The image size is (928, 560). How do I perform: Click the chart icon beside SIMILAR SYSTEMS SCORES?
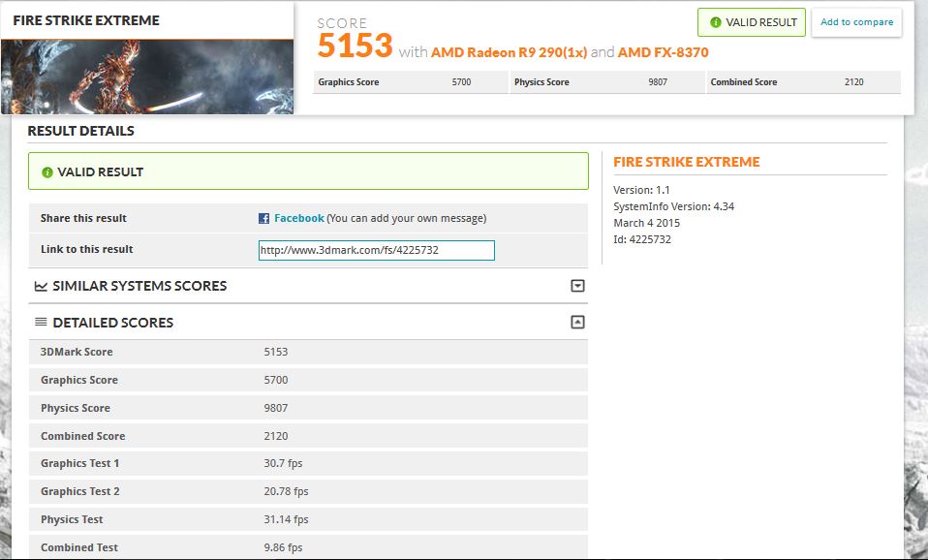point(41,287)
